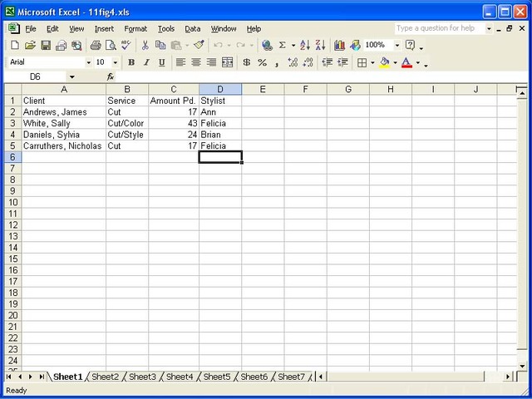The width and height of the screenshot is (532, 399).
Task: Expand the Arial font name dropdown
Action: pos(88,63)
